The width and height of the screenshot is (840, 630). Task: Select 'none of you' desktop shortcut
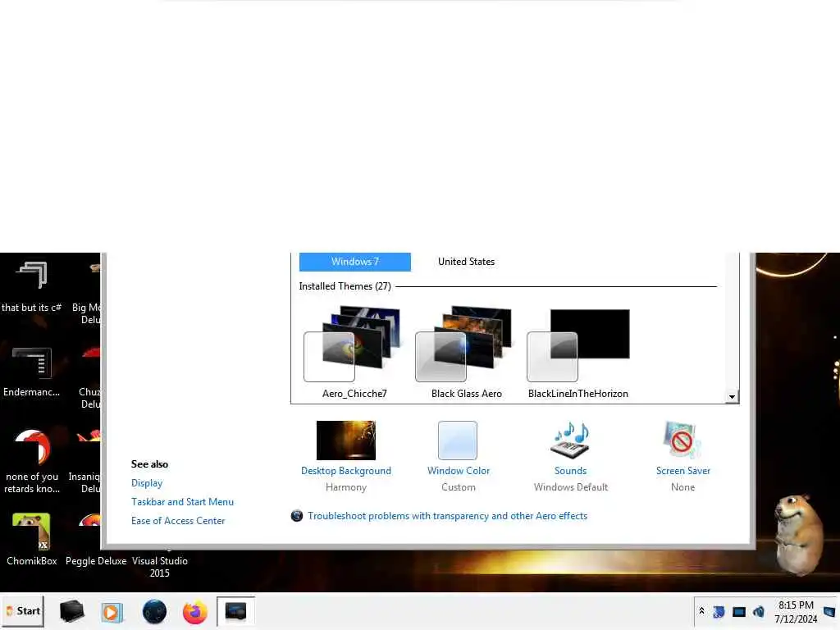pyautogui.click(x=32, y=461)
